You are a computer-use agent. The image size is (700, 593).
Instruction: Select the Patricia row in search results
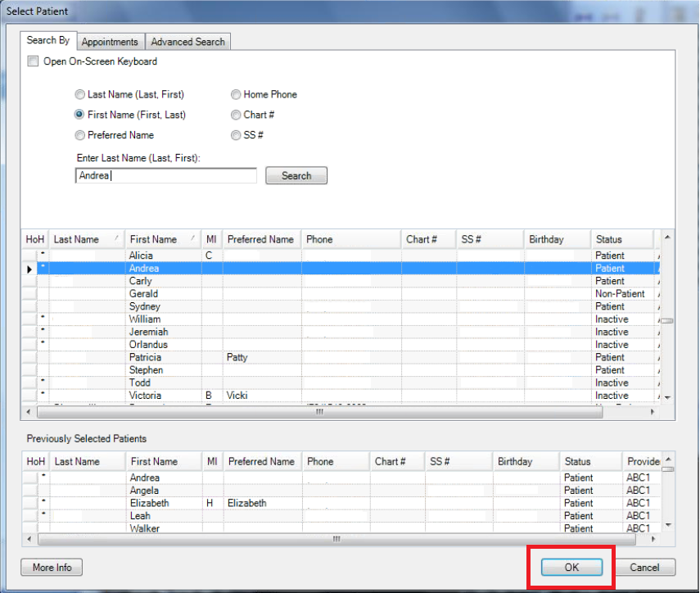tap(146, 357)
